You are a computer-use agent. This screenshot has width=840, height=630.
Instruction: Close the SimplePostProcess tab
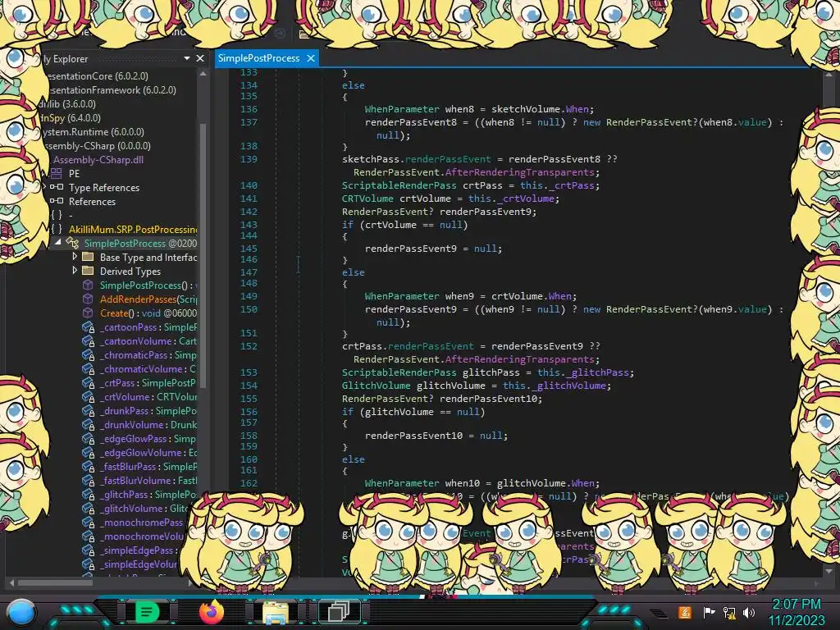pos(311,58)
